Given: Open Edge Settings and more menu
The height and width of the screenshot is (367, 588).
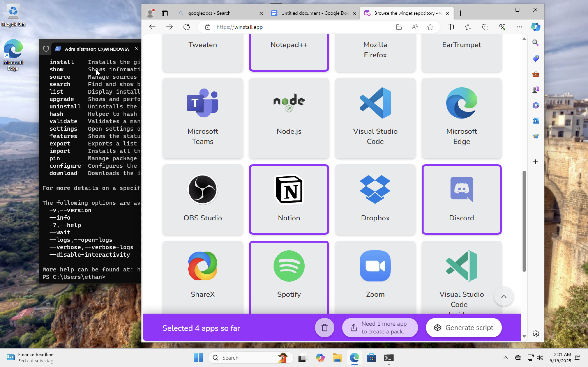Looking at the screenshot, I should [519, 27].
